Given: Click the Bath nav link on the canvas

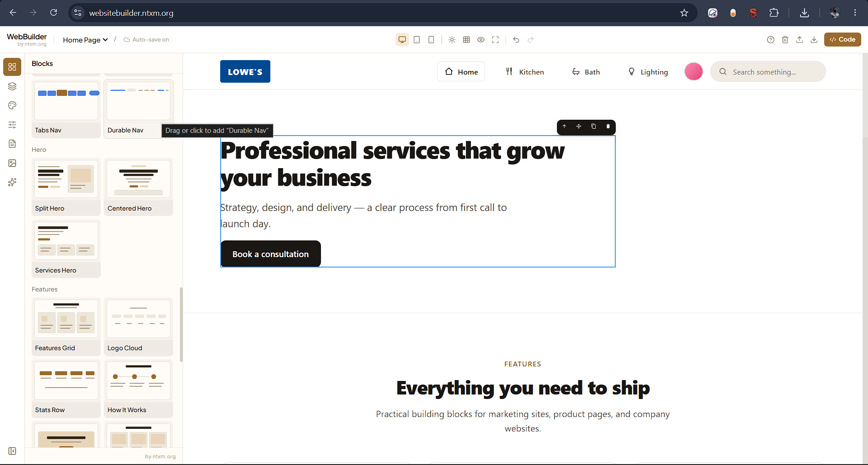Looking at the screenshot, I should pyautogui.click(x=586, y=72).
